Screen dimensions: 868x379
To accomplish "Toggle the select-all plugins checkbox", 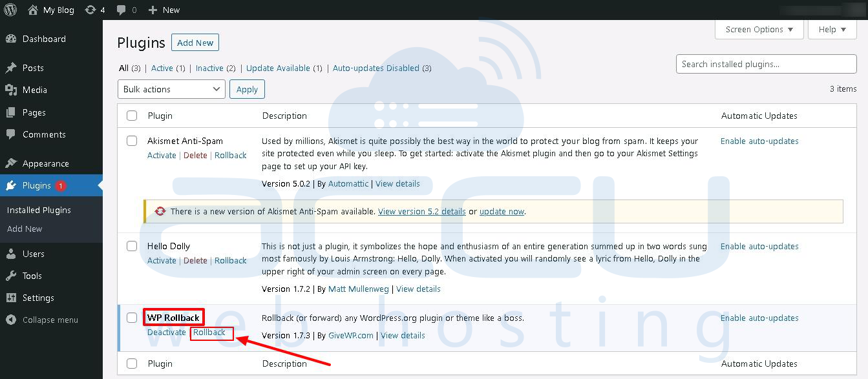I will 132,116.
